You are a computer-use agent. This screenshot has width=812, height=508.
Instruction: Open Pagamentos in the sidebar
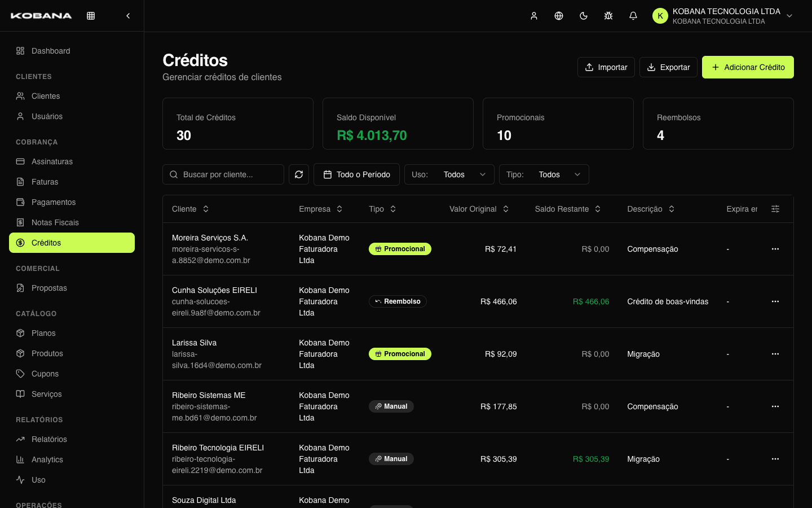[72, 202]
